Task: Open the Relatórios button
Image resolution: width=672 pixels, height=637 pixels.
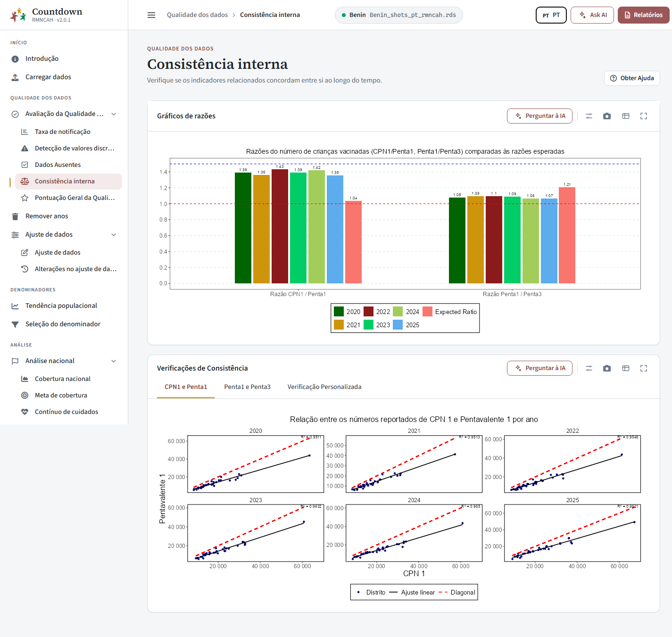Action: click(x=644, y=15)
